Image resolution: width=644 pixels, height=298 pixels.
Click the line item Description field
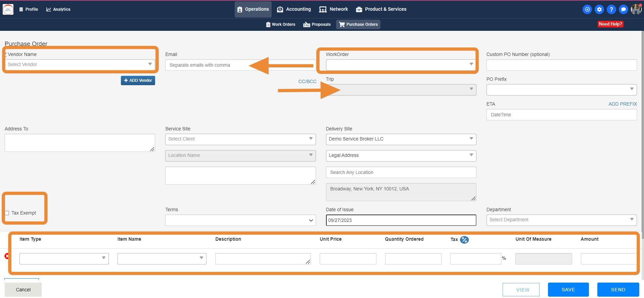point(263,259)
